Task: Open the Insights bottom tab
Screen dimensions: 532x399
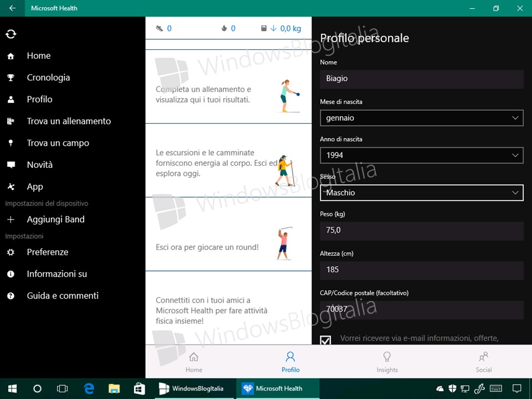Action: [x=387, y=362]
